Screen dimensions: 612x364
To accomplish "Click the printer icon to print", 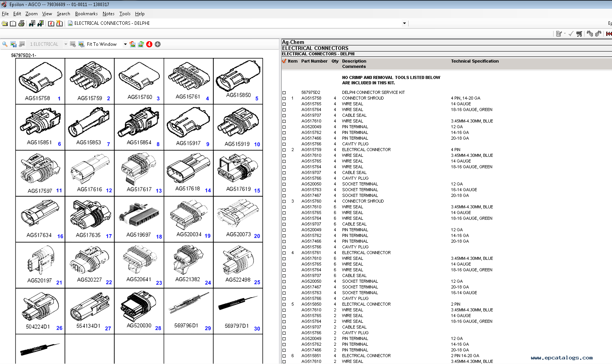I will tap(21, 23).
